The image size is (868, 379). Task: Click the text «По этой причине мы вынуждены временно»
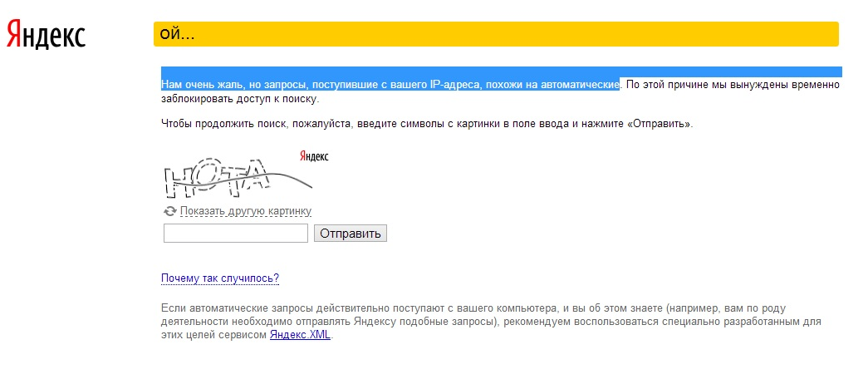(x=733, y=85)
